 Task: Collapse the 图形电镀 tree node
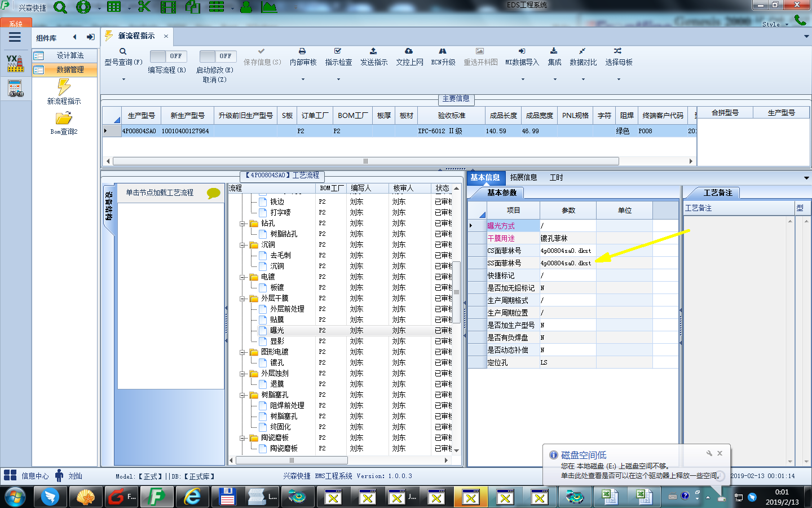click(242, 352)
